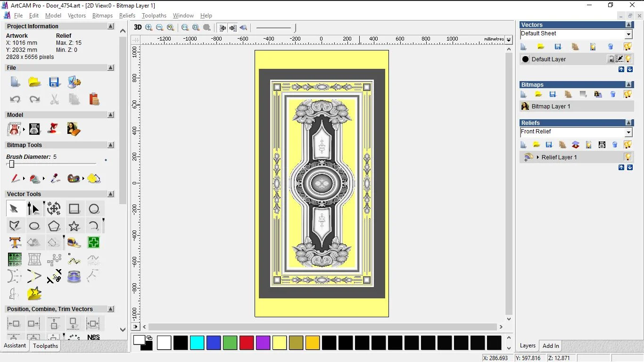The image size is (644, 362).
Task: Open the Front Relief dropdown
Action: 628,132
